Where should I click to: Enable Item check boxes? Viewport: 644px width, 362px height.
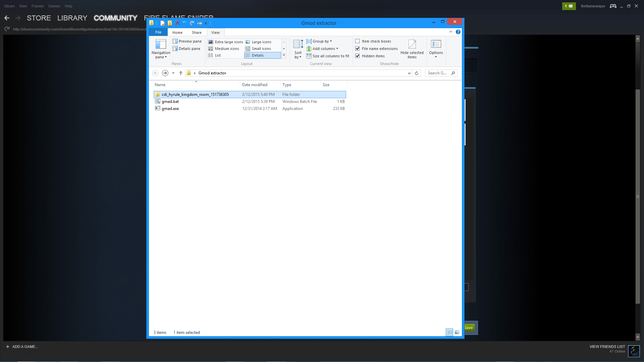click(x=358, y=41)
